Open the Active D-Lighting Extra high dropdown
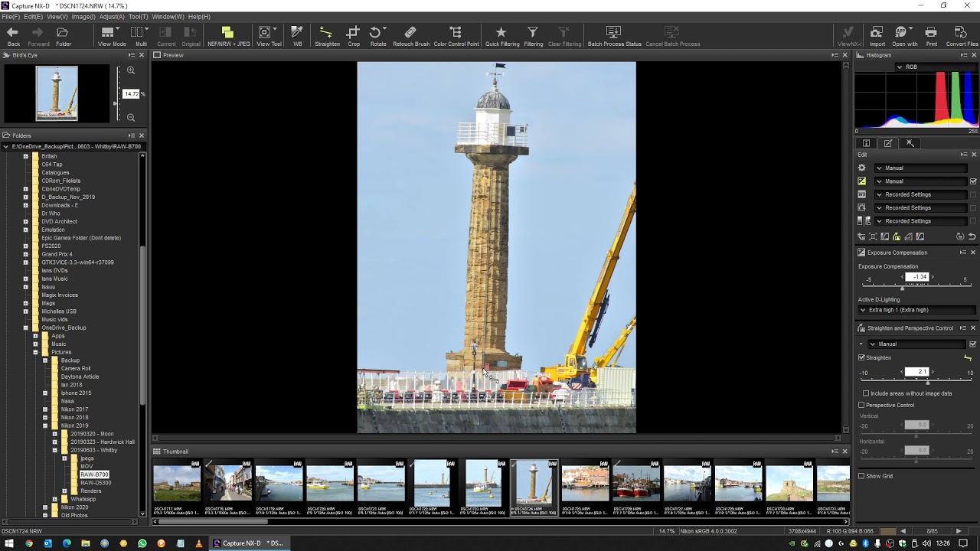 [x=917, y=310]
